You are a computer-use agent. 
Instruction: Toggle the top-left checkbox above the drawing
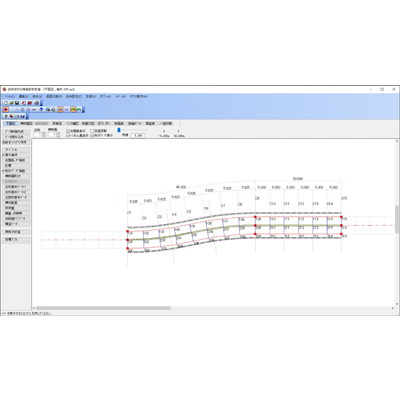tap(68, 131)
